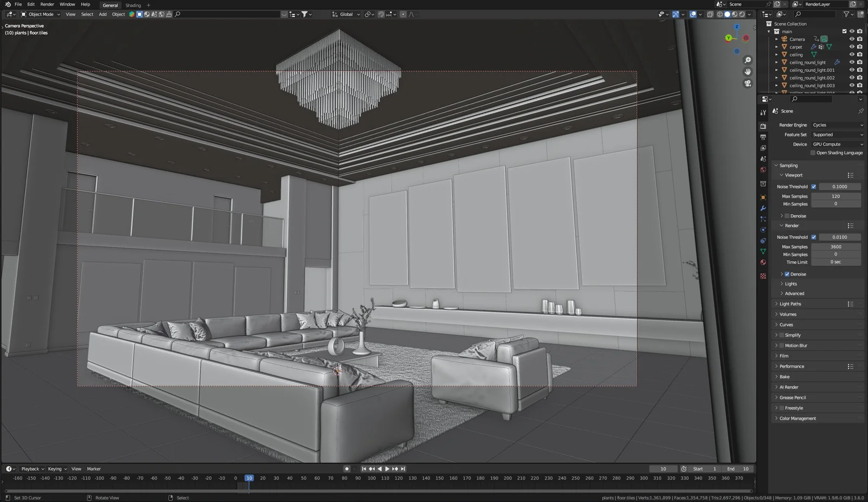Open the outliner filter funnel icon
The image size is (868, 502).
pos(847,14)
